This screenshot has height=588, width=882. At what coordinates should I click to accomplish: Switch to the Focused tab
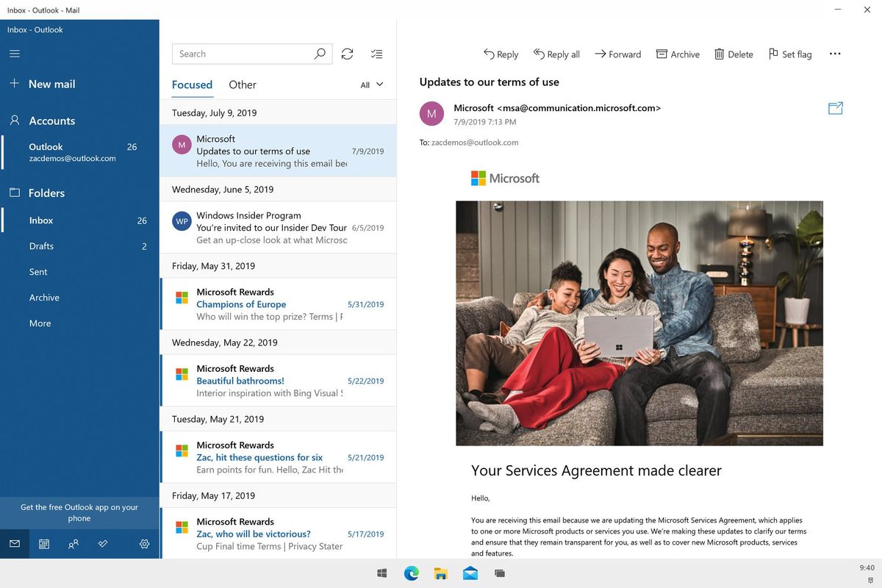(192, 85)
